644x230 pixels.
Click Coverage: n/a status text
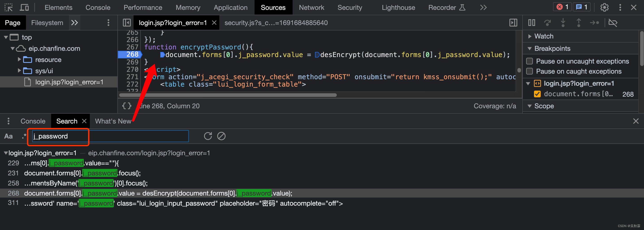click(495, 106)
